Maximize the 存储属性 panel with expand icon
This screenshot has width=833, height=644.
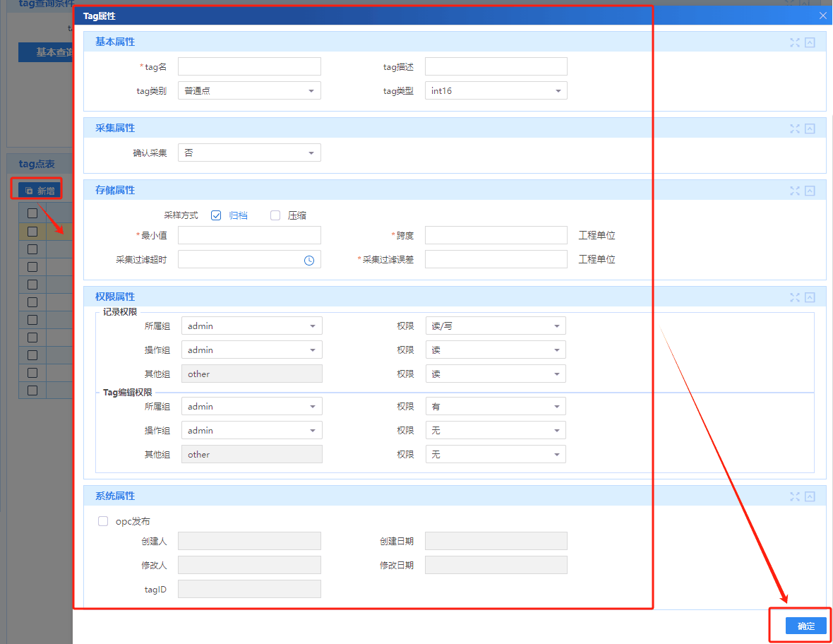(x=794, y=191)
